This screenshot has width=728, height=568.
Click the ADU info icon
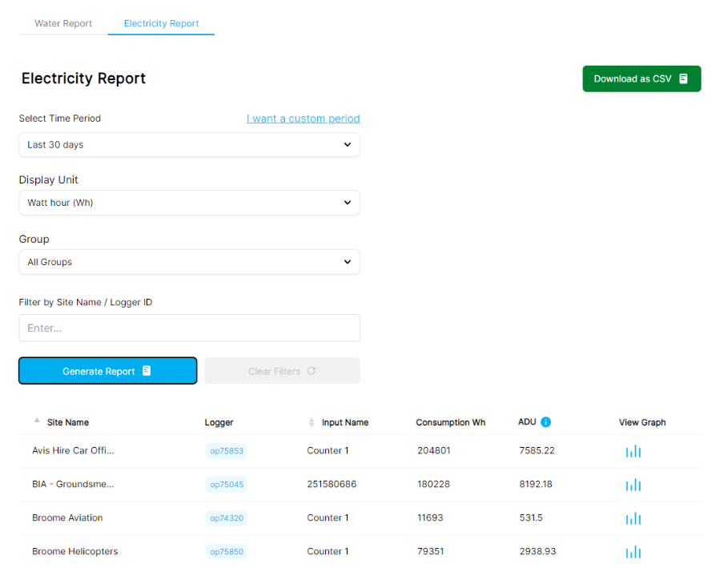[545, 422]
